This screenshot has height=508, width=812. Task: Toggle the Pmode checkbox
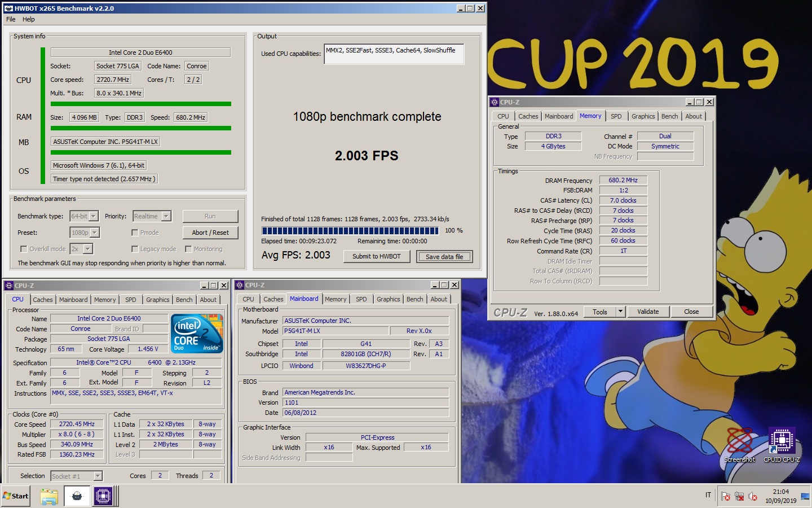[135, 233]
